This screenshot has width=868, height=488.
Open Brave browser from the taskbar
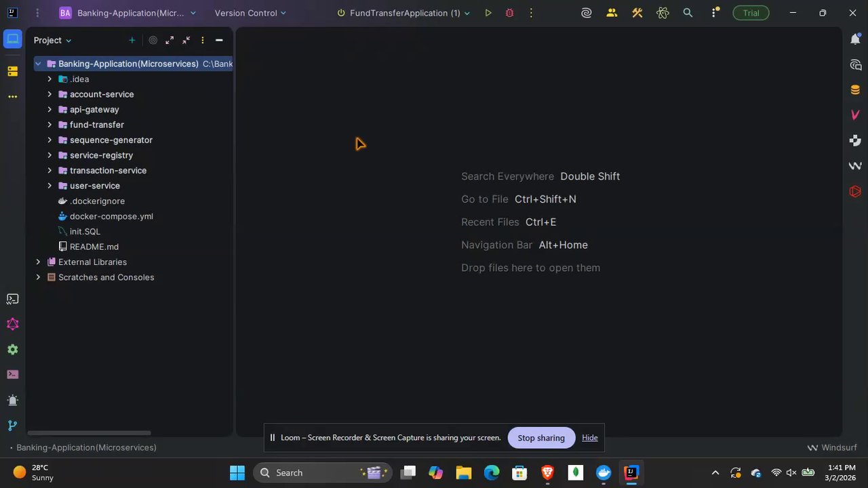tap(547, 472)
